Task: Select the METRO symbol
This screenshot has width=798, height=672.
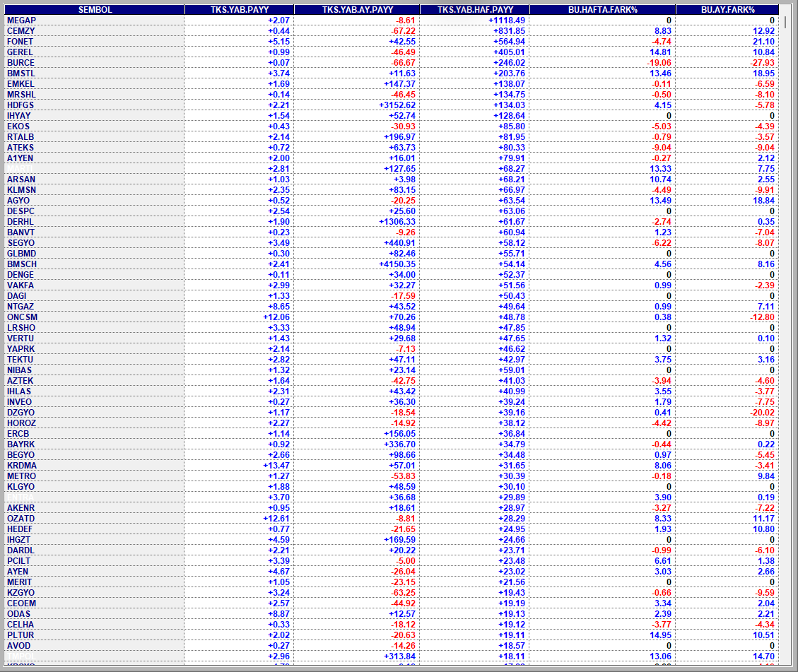Action: pyautogui.click(x=21, y=476)
